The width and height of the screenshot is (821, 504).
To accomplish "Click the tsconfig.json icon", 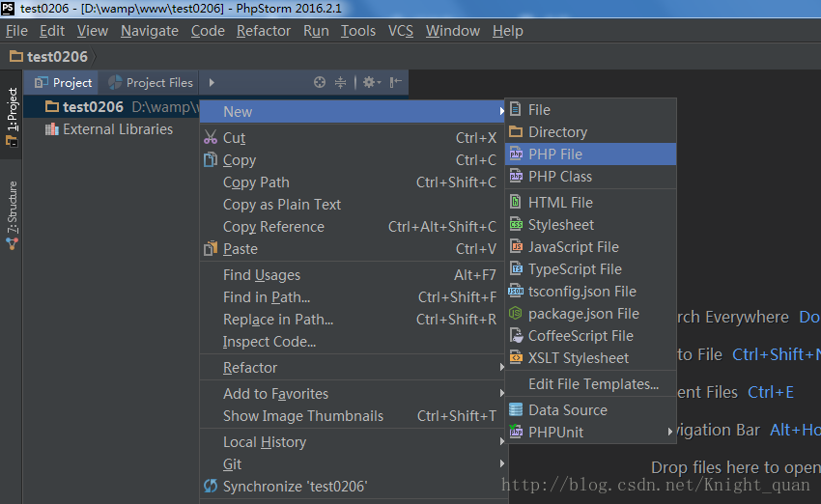I will 516,291.
